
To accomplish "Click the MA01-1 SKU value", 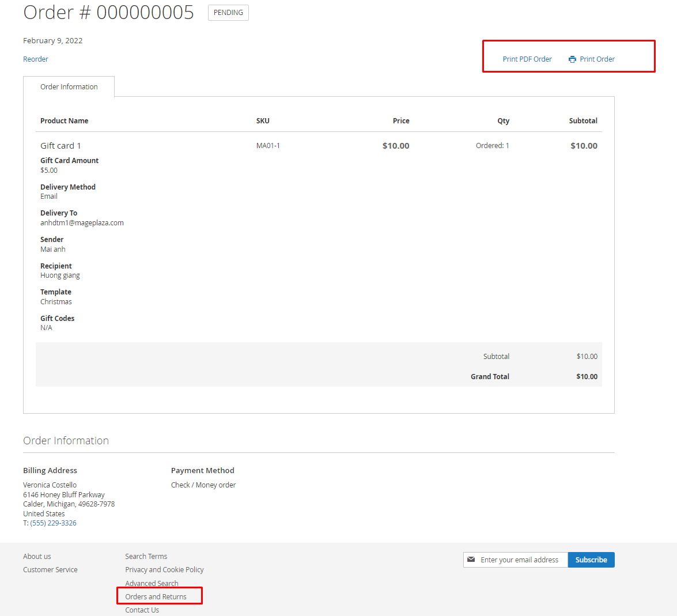I will pyautogui.click(x=268, y=146).
